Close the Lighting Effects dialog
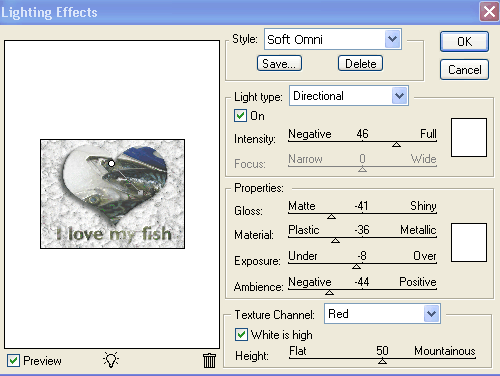 point(489,12)
